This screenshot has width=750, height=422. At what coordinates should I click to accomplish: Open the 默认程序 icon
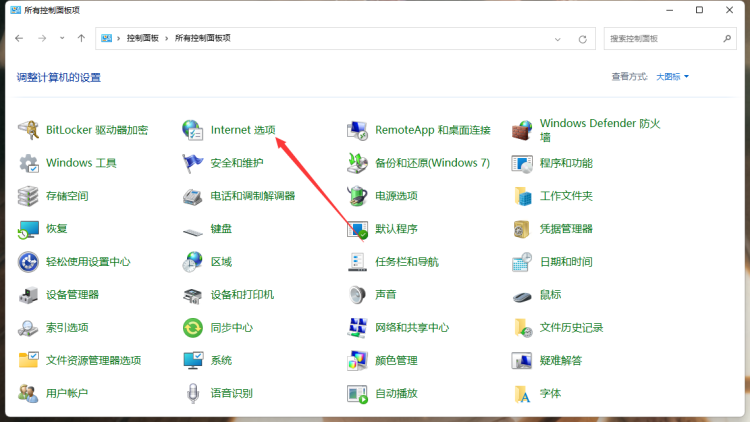[x=357, y=229]
